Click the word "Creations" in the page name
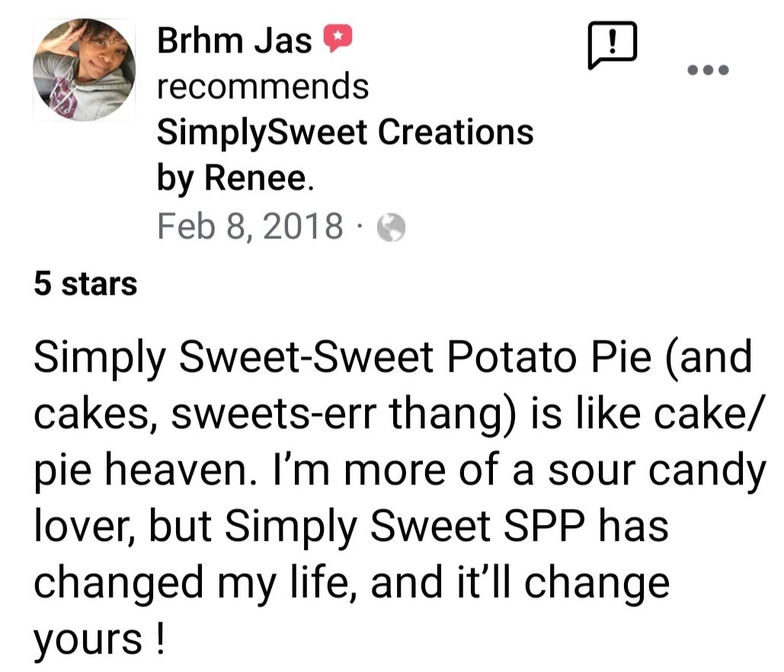 456,132
